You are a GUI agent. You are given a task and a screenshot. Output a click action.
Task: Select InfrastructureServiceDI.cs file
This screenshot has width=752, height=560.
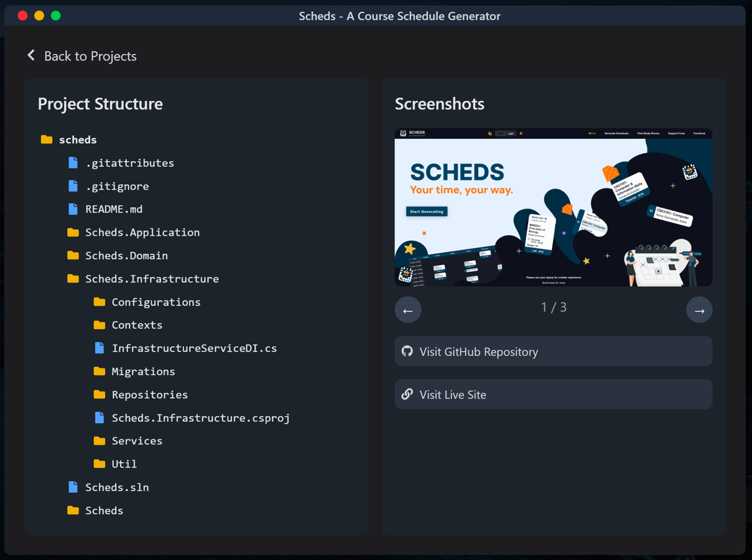click(185, 348)
